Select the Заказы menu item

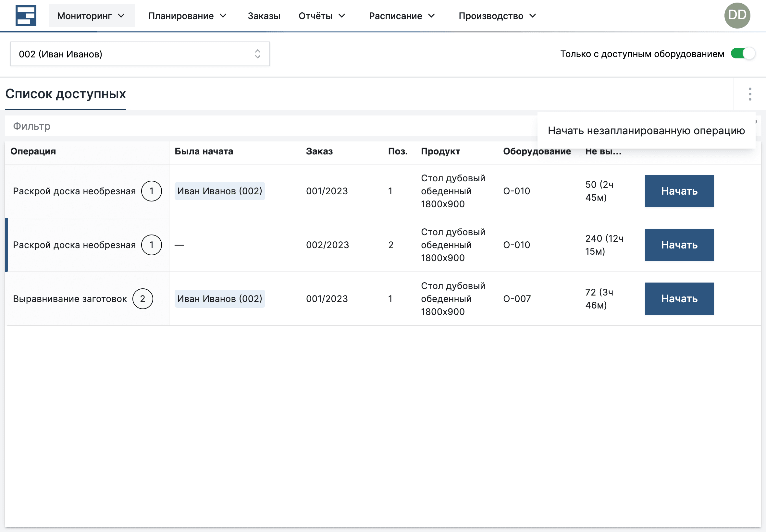(264, 15)
